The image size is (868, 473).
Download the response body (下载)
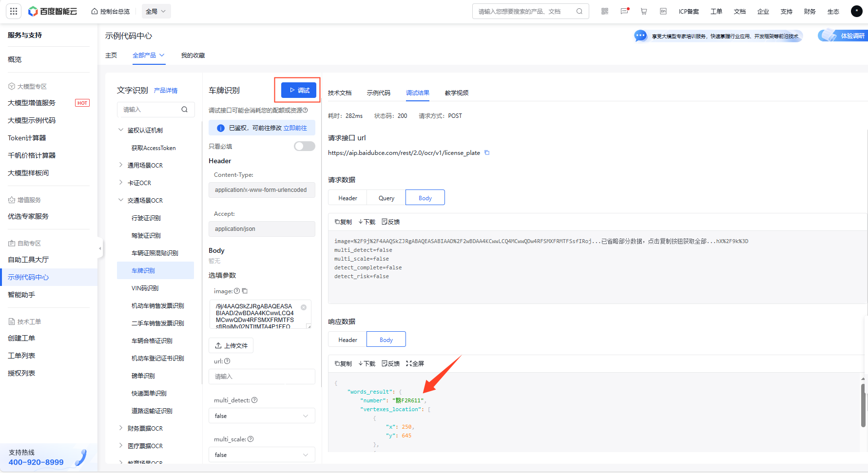(x=366, y=363)
